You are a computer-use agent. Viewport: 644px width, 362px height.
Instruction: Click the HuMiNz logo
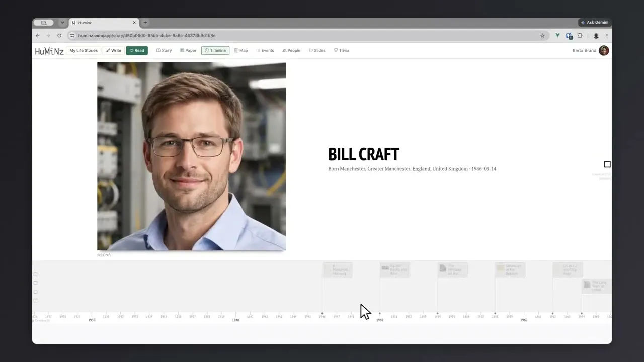[49, 51]
